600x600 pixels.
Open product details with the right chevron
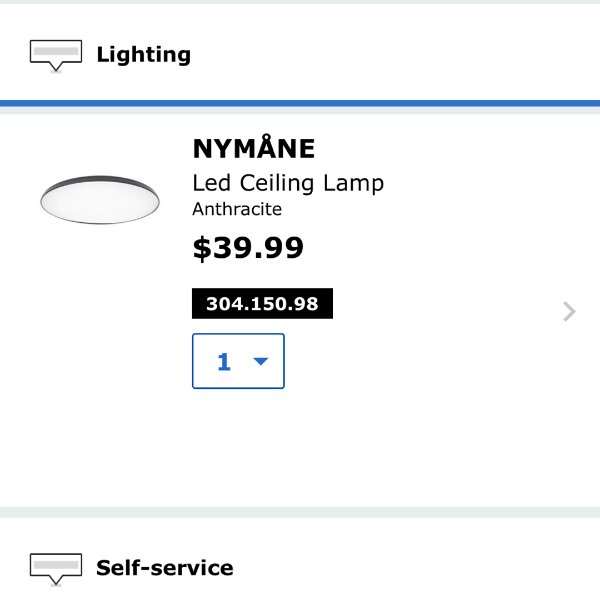click(x=569, y=311)
